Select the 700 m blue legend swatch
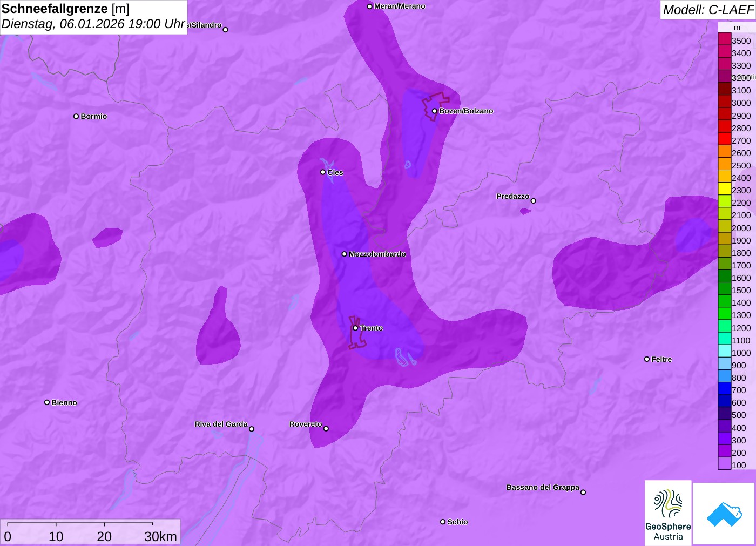This screenshot has width=756, height=546. (x=725, y=388)
